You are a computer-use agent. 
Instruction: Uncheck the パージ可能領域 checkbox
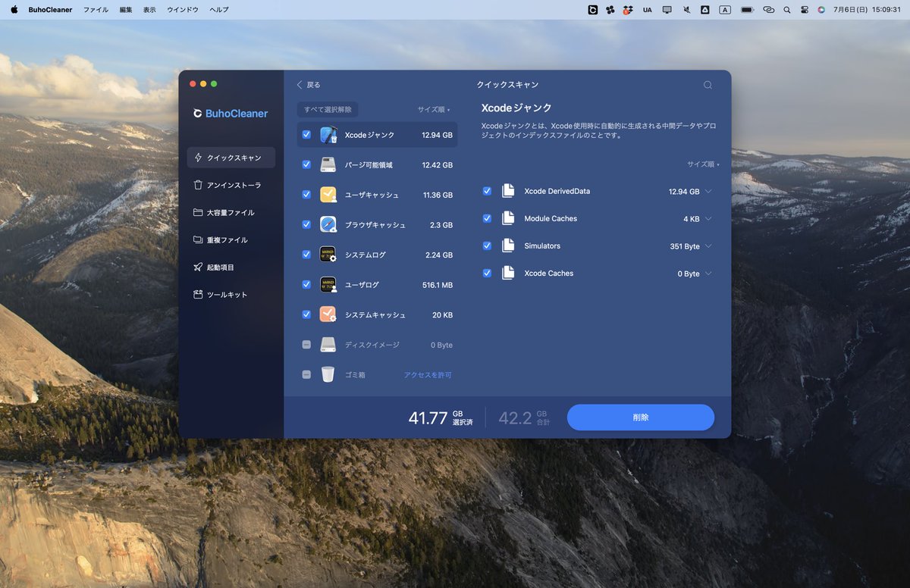306,164
